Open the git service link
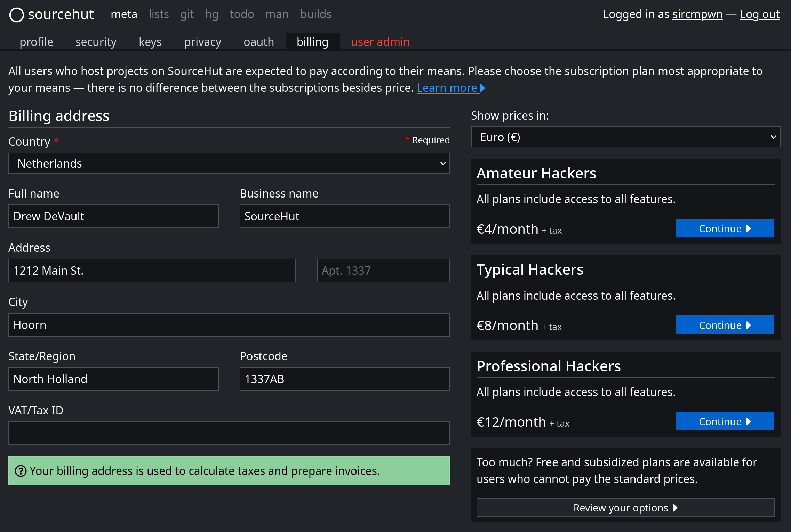Viewport: 791px width, 532px height. point(187,14)
